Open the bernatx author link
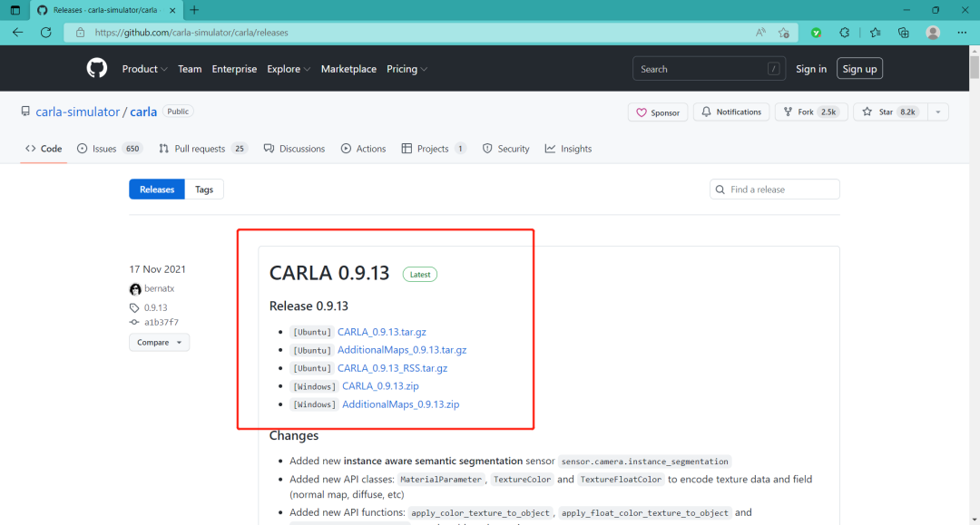Image resolution: width=980 pixels, height=525 pixels. click(160, 288)
